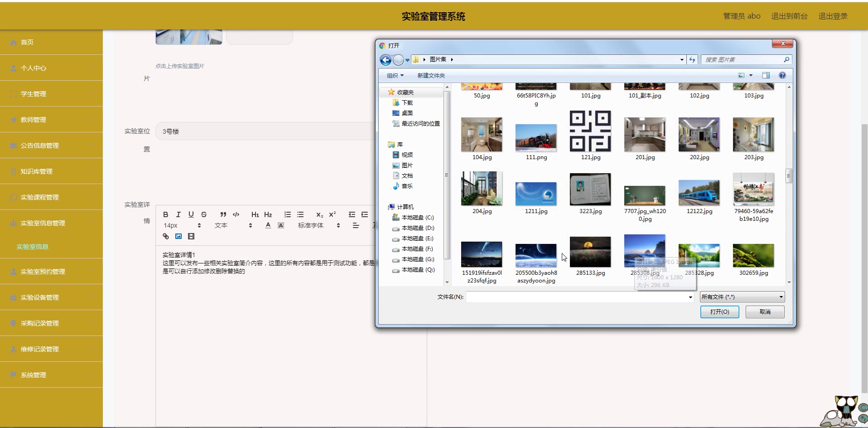Apply H2 heading in editor
This screenshot has height=428, width=868.
point(268,214)
